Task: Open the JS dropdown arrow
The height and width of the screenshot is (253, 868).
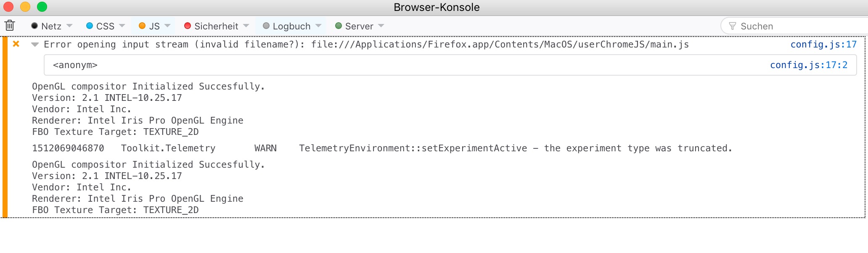Action: click(x=167, y=26)
